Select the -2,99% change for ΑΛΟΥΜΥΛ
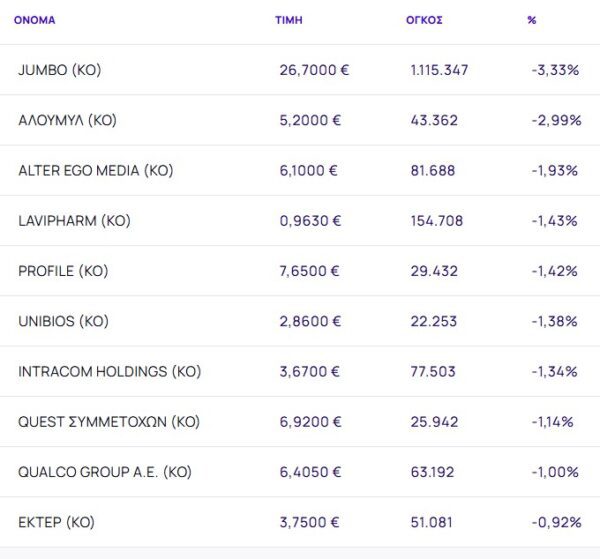The height and width of the screenshot is (559, 600). click(x=555, y=120)
